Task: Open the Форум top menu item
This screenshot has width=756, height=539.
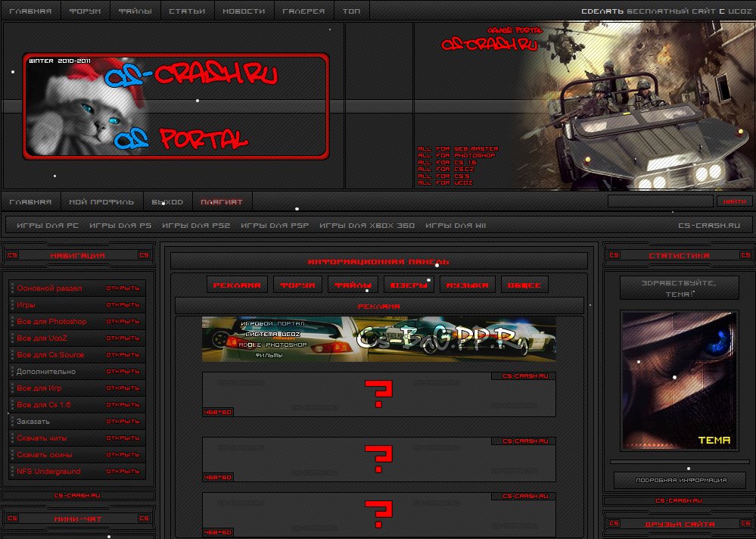Action: point(85,11)
